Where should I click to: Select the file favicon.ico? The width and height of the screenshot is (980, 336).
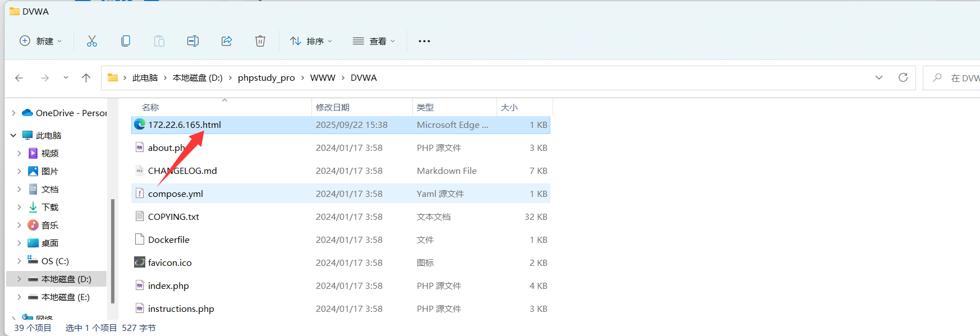[341, 263]
